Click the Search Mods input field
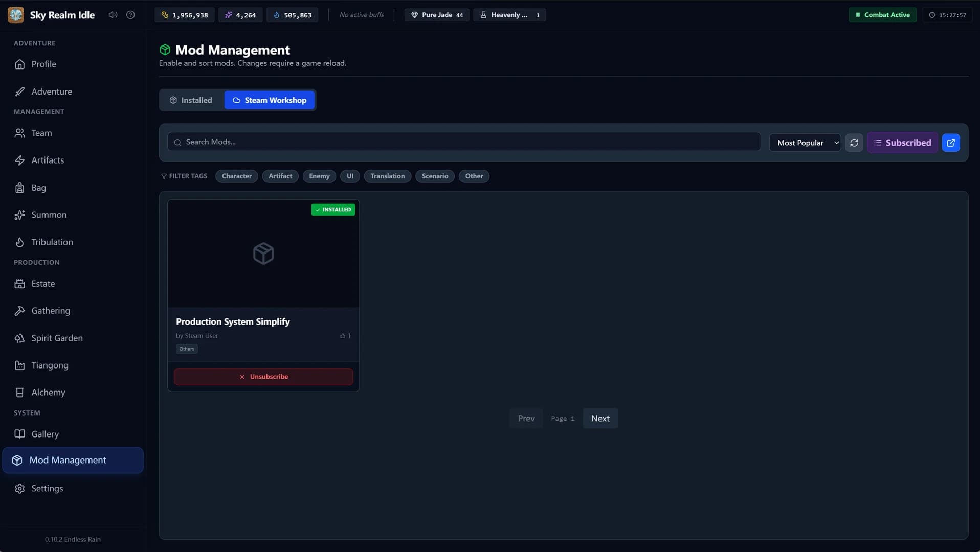 tap(463, 142)
